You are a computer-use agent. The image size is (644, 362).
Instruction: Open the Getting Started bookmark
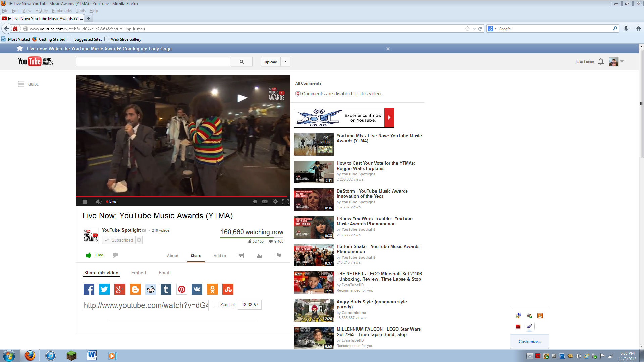[49, 39]
